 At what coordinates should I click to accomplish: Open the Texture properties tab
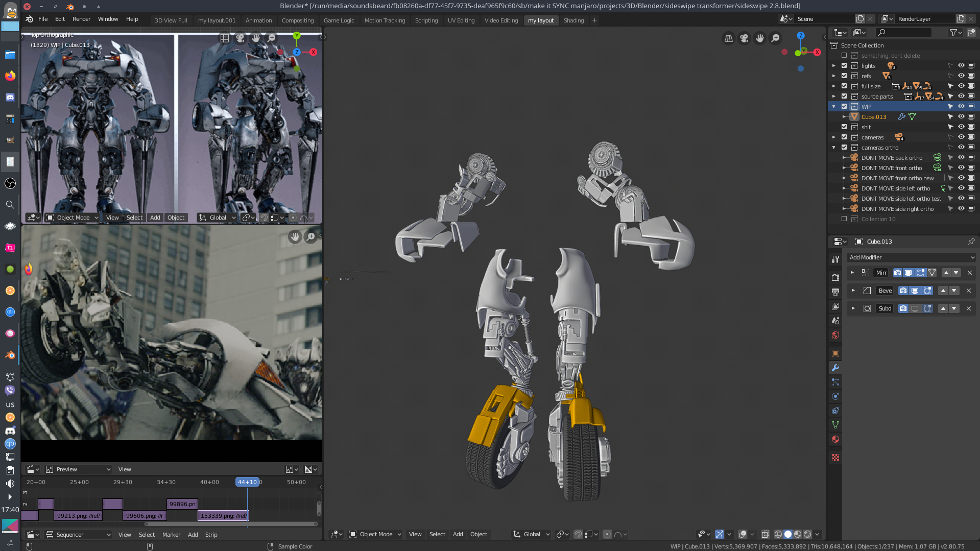click(x=835, y=458)
